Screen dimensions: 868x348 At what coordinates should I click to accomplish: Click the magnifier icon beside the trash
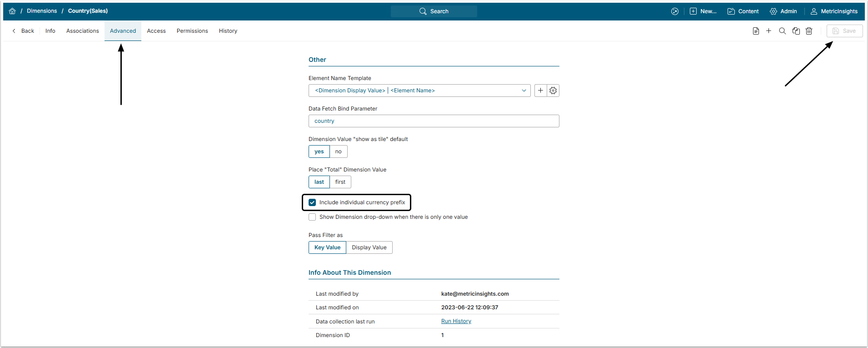782,31
